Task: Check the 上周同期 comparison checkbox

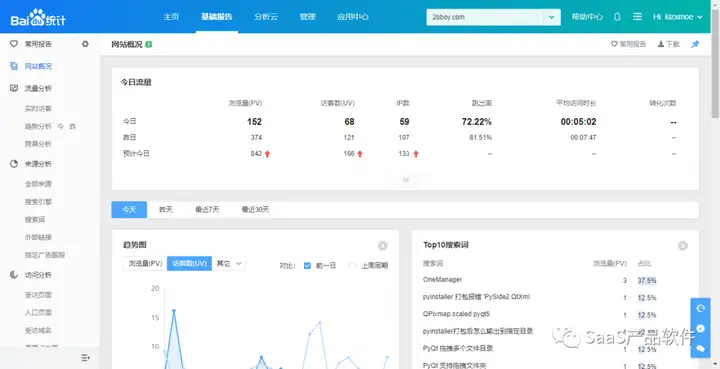Action: [x=352, y=265]
